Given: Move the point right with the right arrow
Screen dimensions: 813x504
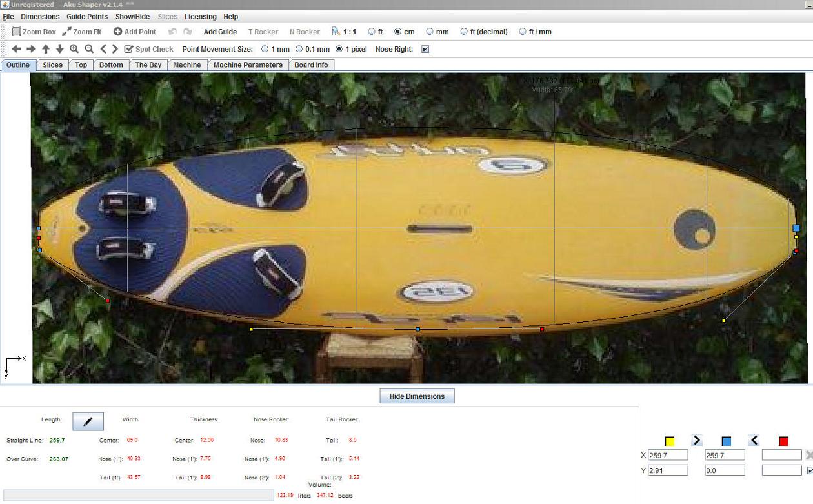Looking at the screenshot, I should click(x=31, y=49).
